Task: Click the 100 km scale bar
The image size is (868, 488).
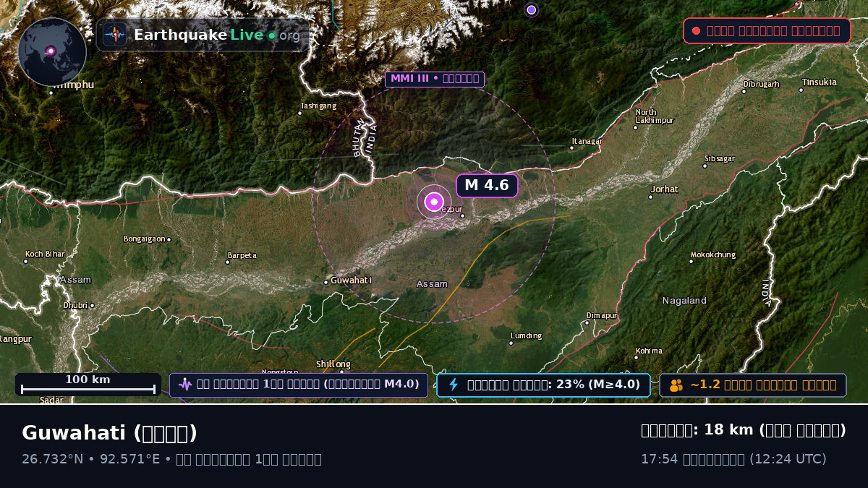Action: coord(88,385)
